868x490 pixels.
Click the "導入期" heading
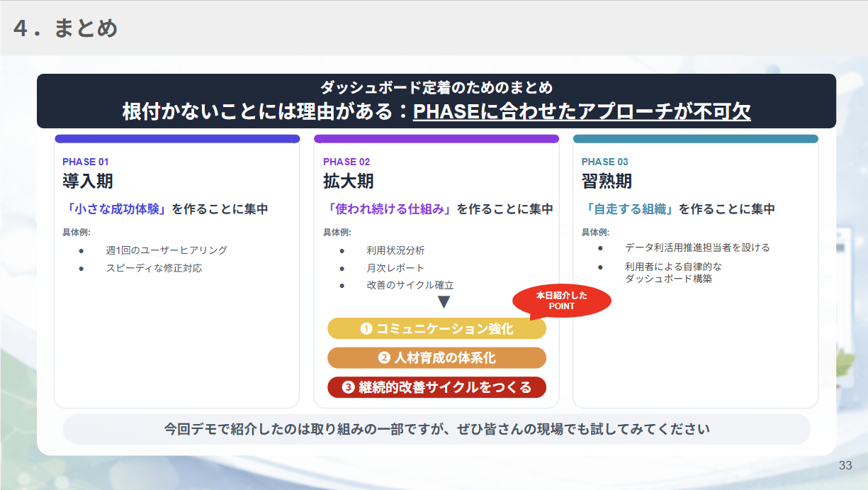click(x=88, y=182)
